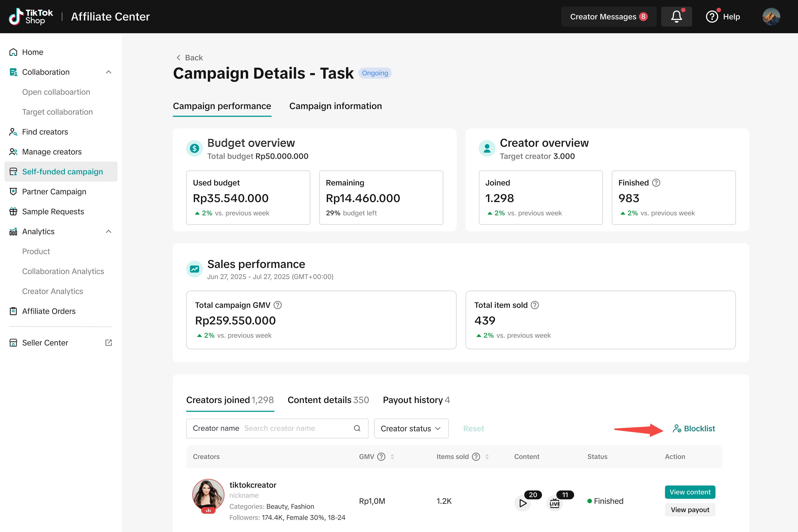This screenshot has width=798, height=532.
Task: Click the search magnifier in creator name field
Action: 357,428
